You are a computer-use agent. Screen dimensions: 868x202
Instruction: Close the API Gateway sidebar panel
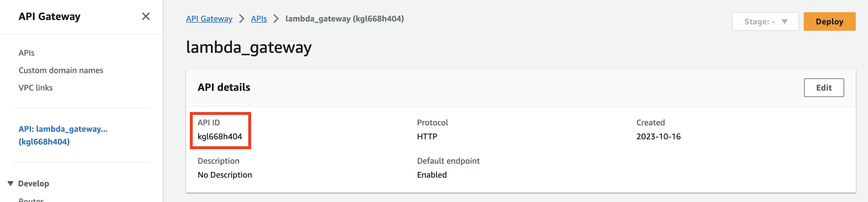(x=146, y=16)
